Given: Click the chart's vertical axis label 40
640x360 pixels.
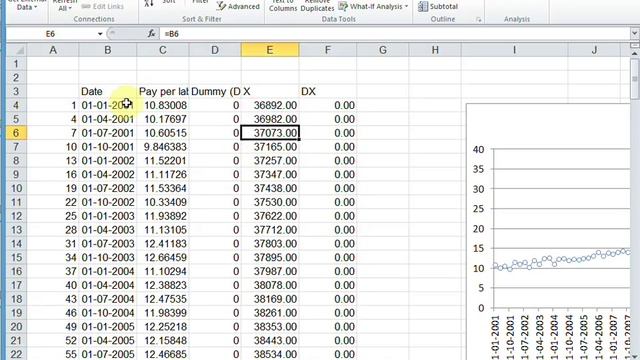Looking at the screenshot, I should (478, 149).
